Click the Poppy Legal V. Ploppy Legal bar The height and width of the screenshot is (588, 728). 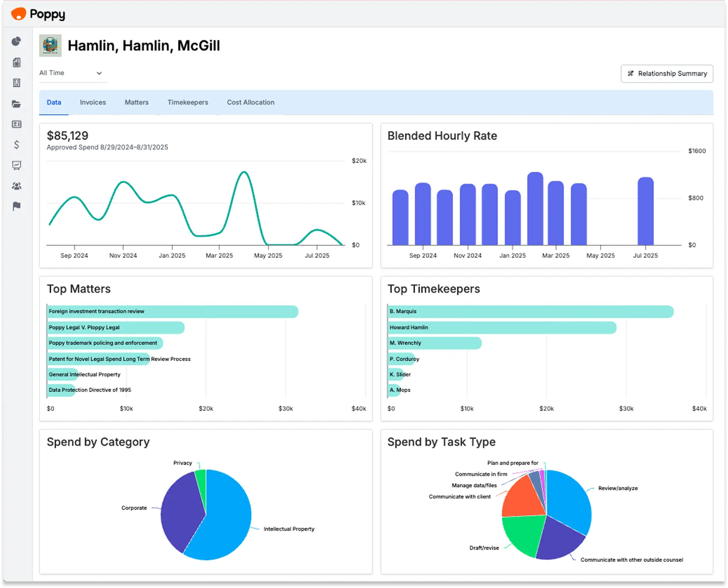click(x=116, y=328)
